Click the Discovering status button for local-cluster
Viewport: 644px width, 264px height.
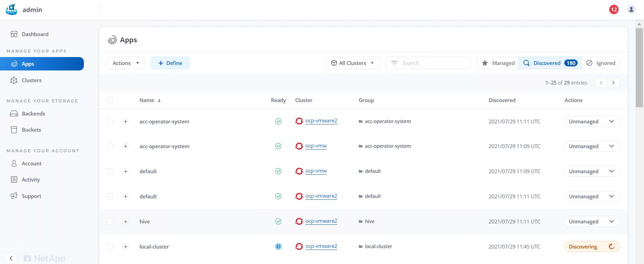click(592, 246)
